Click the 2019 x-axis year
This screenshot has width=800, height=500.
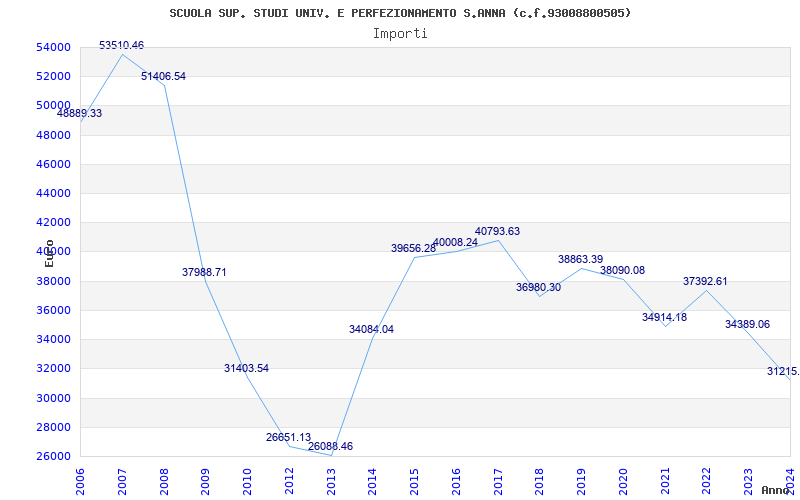(x=581, y=482)
